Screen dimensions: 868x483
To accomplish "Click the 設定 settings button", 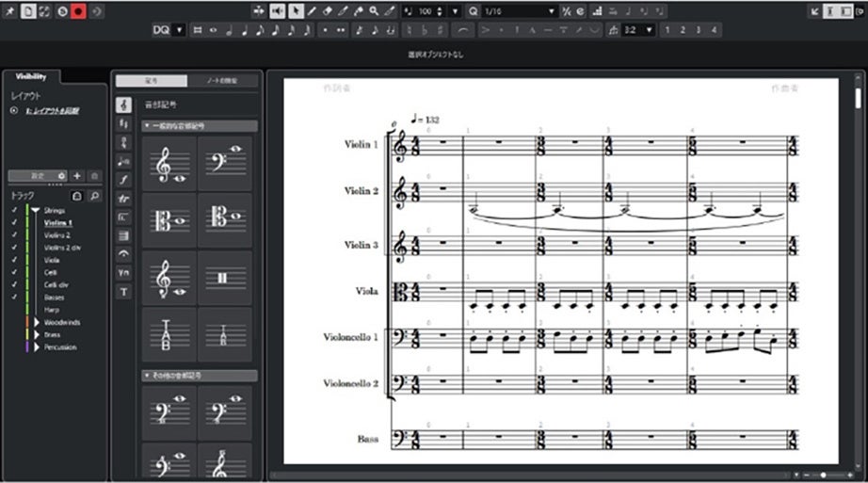I will pos(38,176).
